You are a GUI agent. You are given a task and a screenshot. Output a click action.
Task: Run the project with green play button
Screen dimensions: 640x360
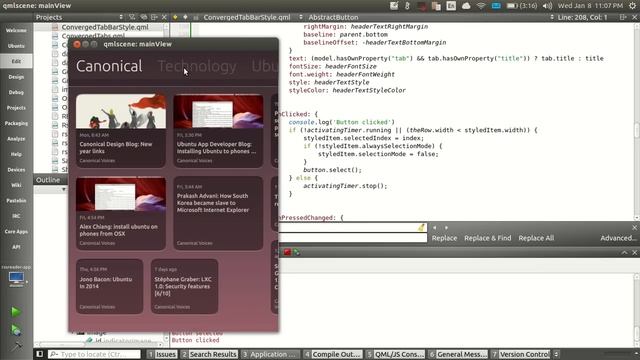pos(16,312)
